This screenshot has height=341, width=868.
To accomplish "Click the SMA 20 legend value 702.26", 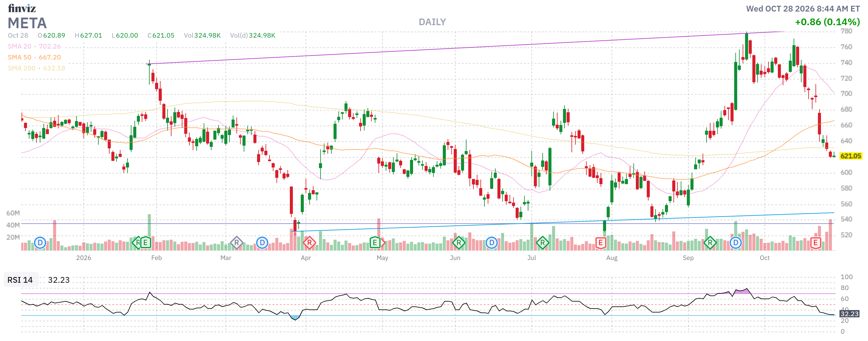I will [50, 46].
